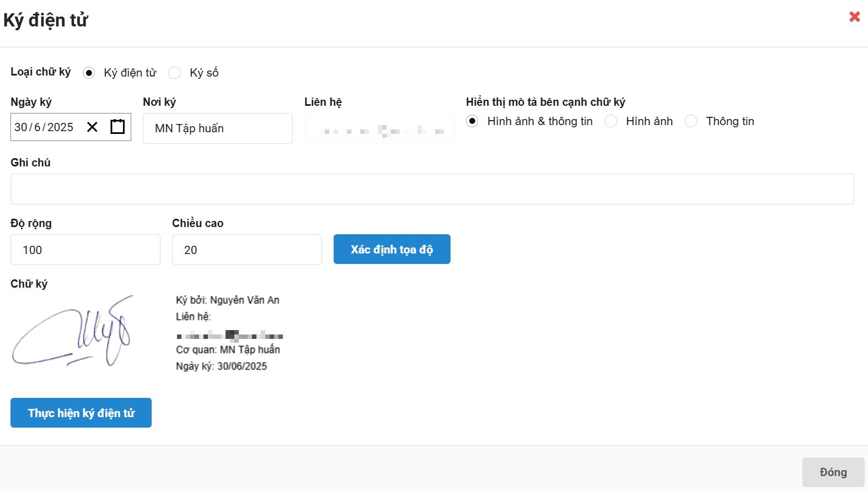
Task: Select Hình ảnh & thông tin display option
Action: click(x=472, y=121)
